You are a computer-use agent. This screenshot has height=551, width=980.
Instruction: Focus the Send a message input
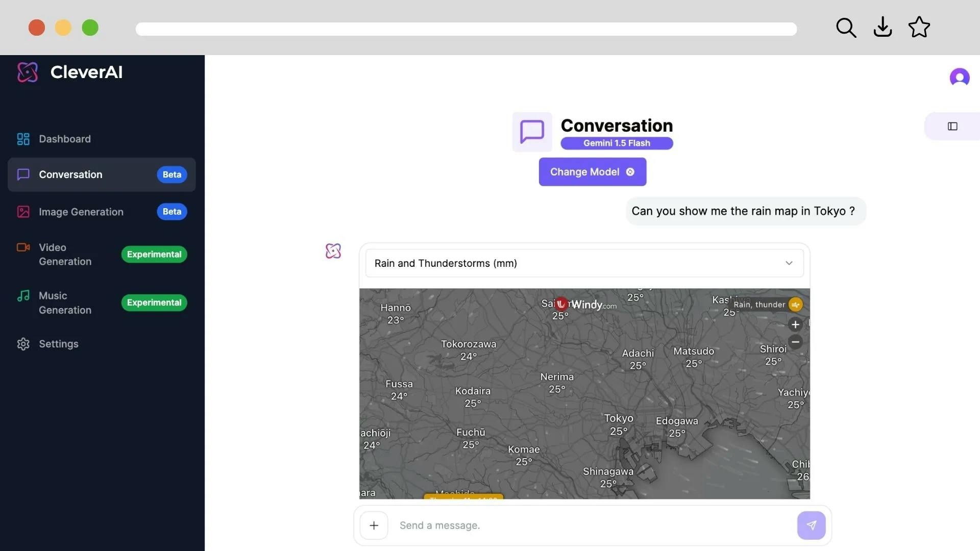[592, 525]
